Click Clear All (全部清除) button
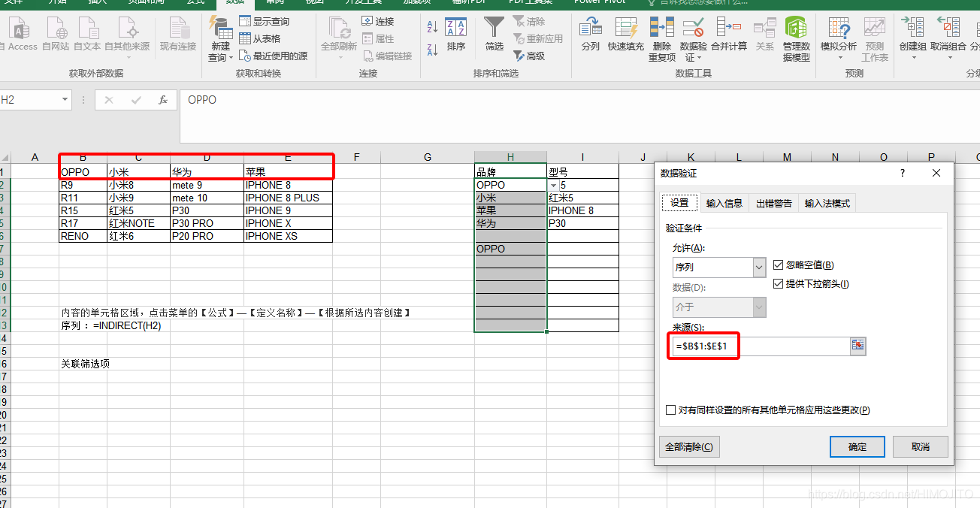Screen dimensions: 980x508 coord(689,446)
